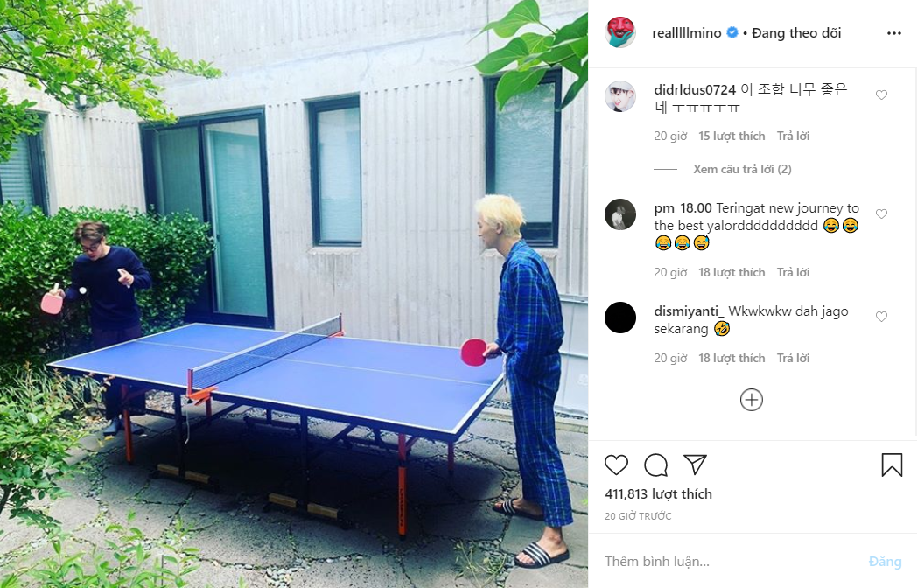Screen dimensions: 917x588
Task: View '411,813 lượt thích' likes list
Action: click(x=659, y=494)
